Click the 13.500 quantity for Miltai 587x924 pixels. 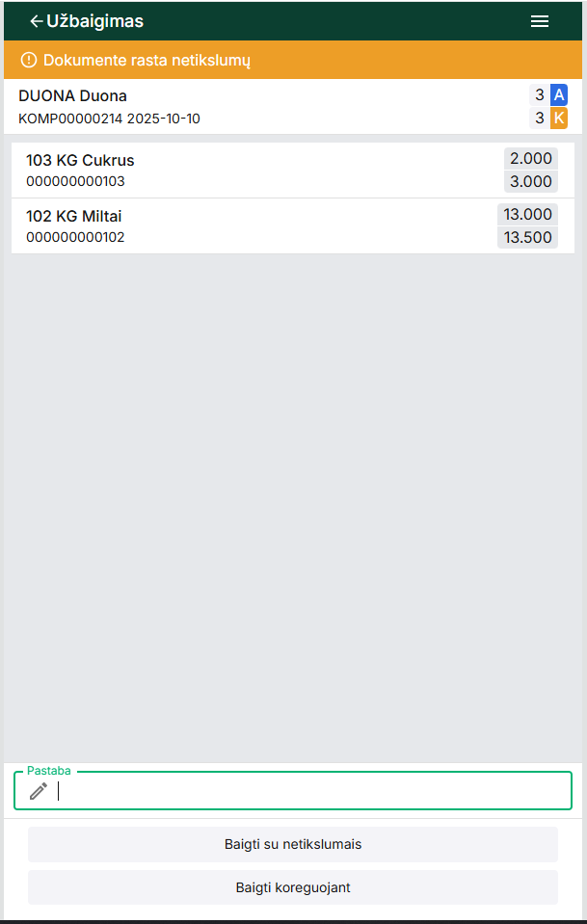tap(527, 238)
